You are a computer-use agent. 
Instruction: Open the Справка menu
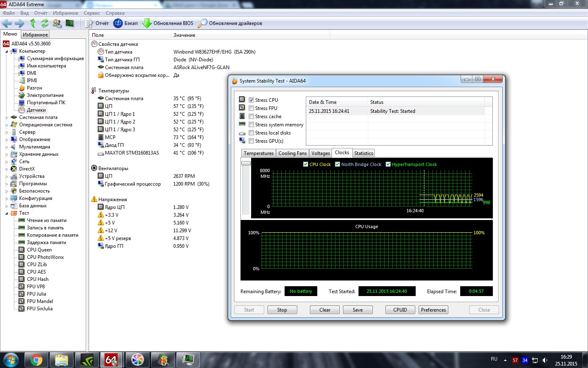pos(115,13)
